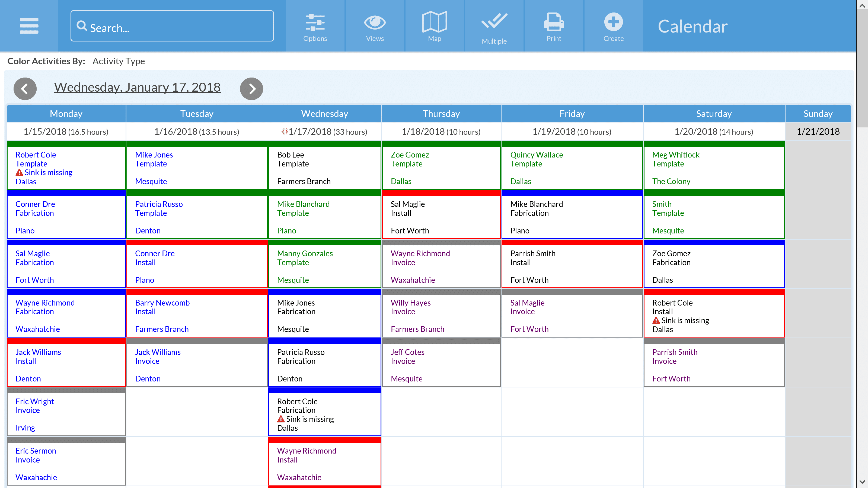
Task: Select the 1/15/2018 date cell
Action: [x=66, y=132]
